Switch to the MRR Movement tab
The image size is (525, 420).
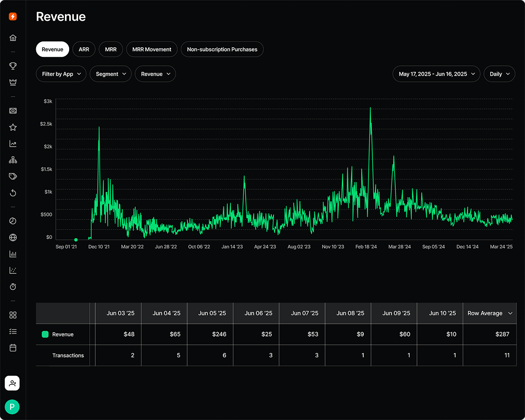pyautogui.click(x=151, y=49)
